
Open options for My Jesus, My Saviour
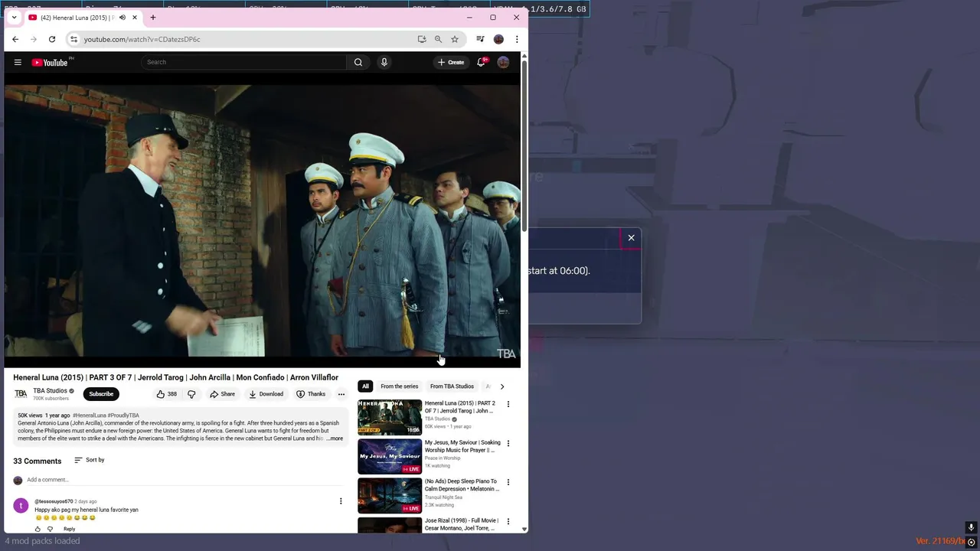coord(508,443)
